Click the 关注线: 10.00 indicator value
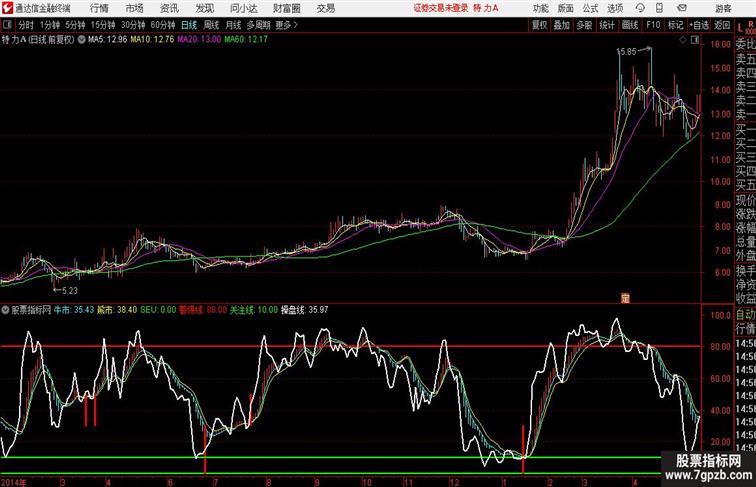 (x=254, y=310)
